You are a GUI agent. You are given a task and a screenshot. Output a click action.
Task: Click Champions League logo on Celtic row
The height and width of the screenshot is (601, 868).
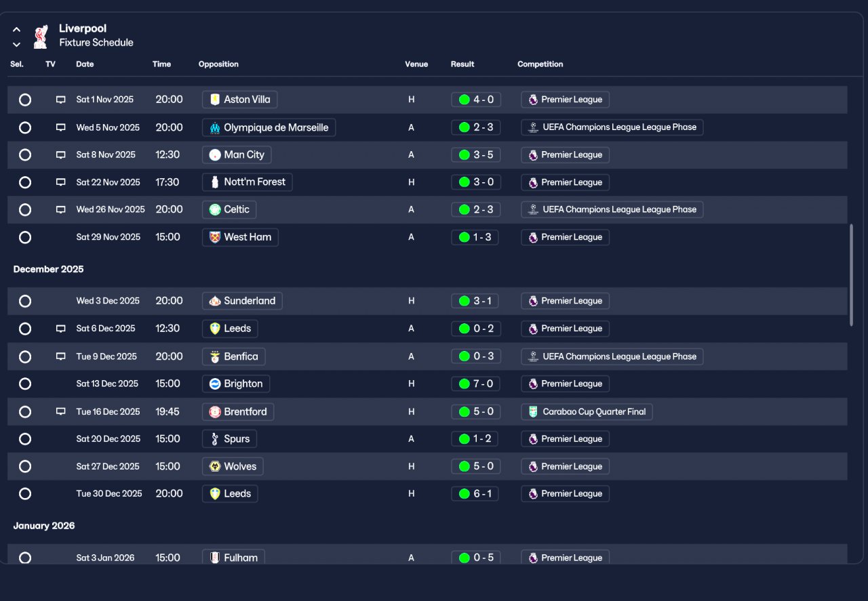[533, 209]
